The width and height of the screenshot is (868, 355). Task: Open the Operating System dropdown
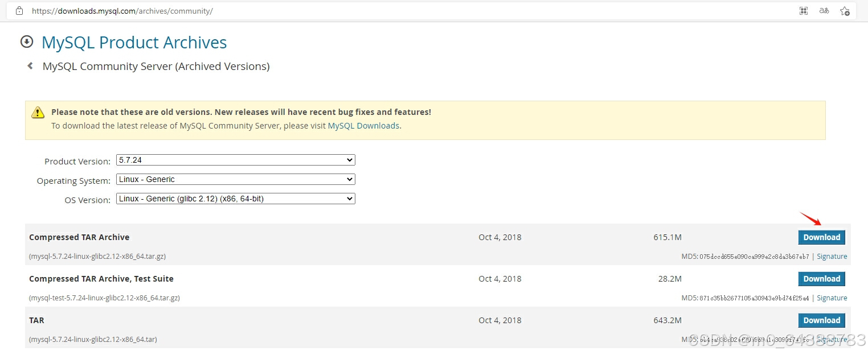pyautogui.click(x=235, y=179)
